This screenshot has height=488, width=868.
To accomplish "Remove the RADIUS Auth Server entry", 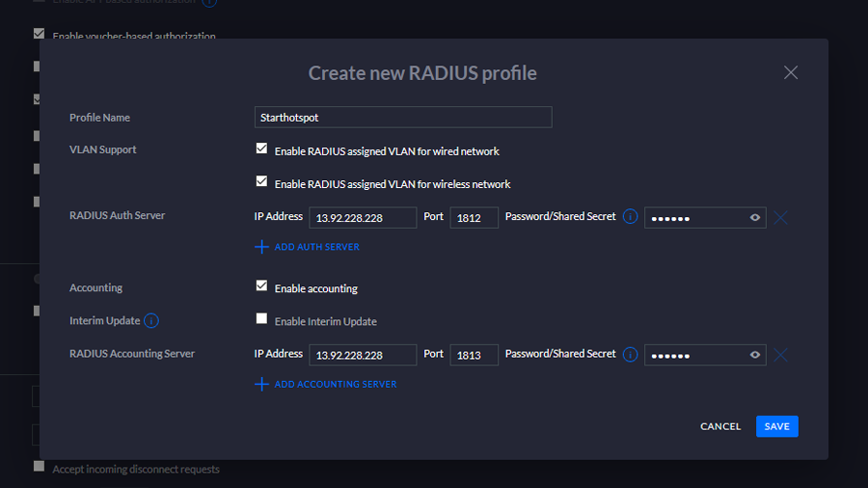I will [x=781, y=218].
